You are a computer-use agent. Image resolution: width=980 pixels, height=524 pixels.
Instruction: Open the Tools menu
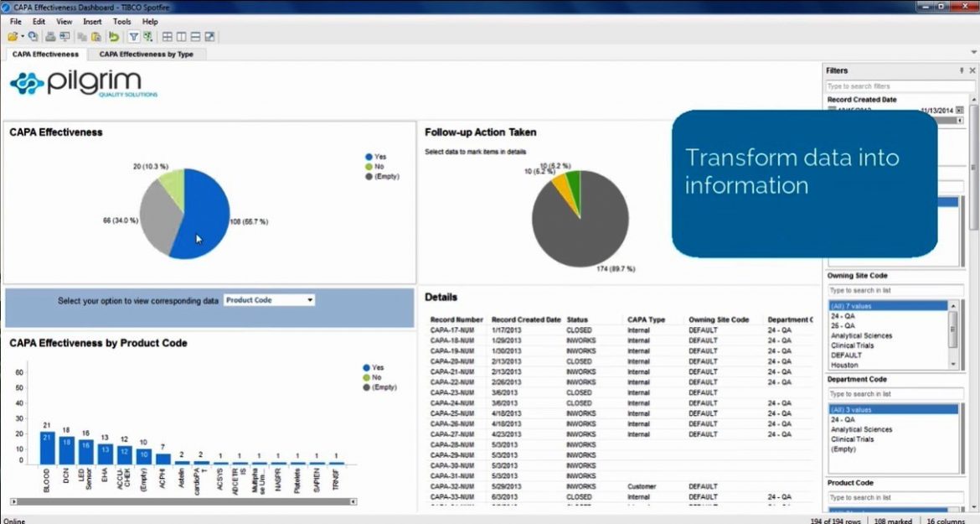click(122, 22)
